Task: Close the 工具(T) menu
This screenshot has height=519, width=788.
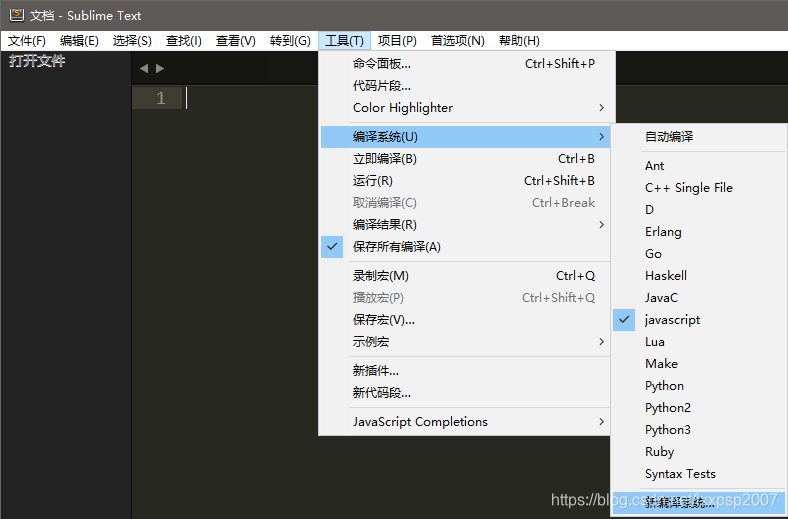Action: (344, 41)
